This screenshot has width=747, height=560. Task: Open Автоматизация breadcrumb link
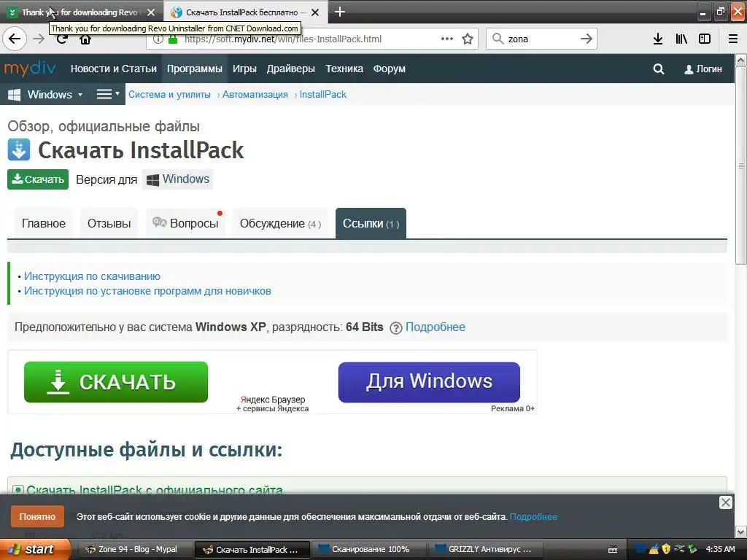click(x=255, y=94)
